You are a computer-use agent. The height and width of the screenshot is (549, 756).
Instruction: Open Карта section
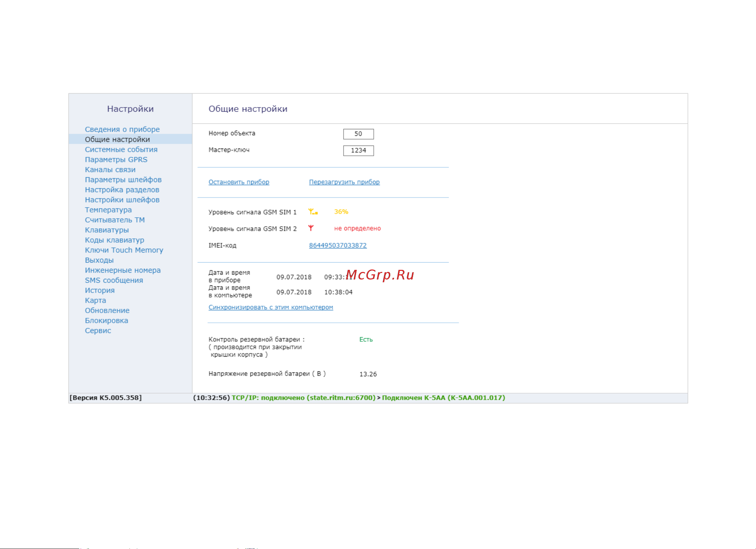(x=95, y=300)
